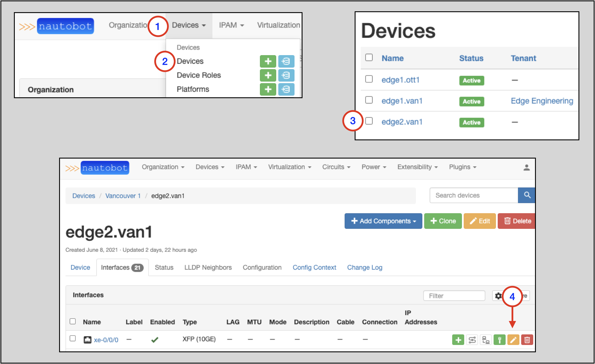Select the checkbox next to edge2.van1

tap(369, 121)
